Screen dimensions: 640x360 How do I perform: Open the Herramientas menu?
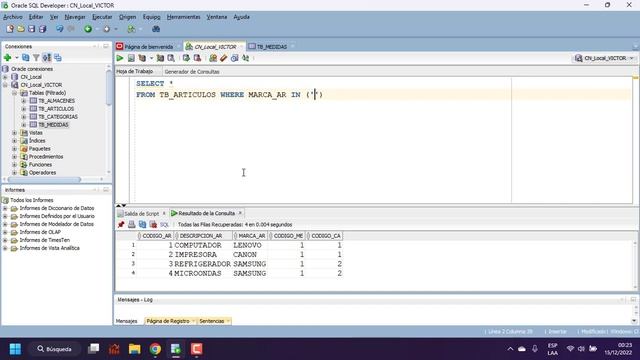coord(183,17)
